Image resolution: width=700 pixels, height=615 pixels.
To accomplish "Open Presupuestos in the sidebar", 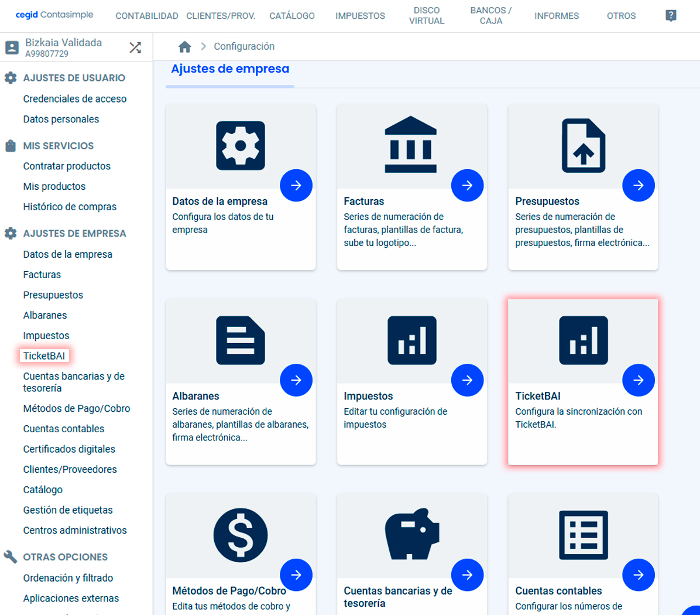I will 53,295.
